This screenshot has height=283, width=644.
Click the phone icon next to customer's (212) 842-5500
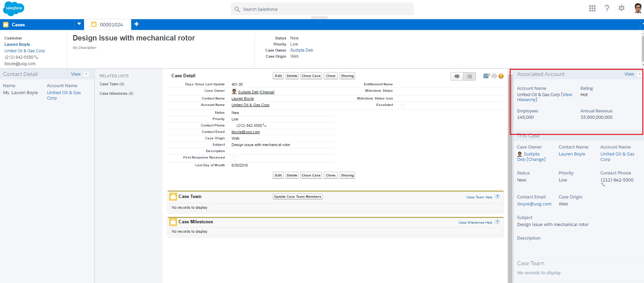pyautogui.click(x=36, y=57)
